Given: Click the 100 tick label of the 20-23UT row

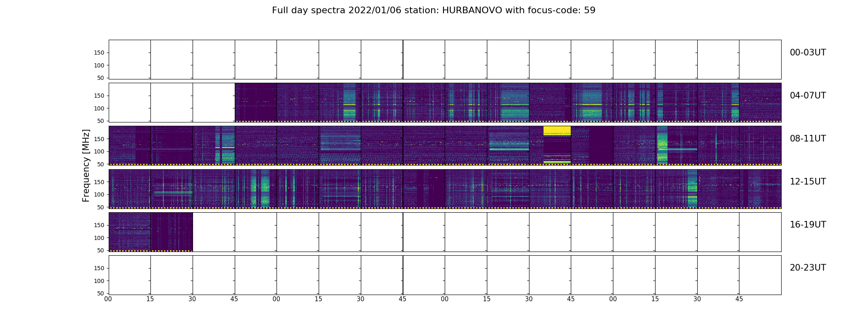Looking at the screenshot, I should coord(99,281).
